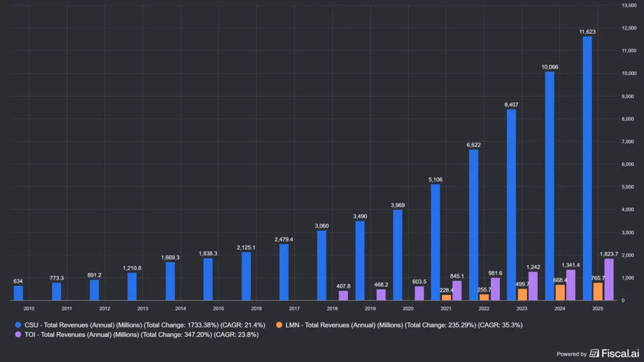Select the blue CSU bar for 2025

coord(587,168)
